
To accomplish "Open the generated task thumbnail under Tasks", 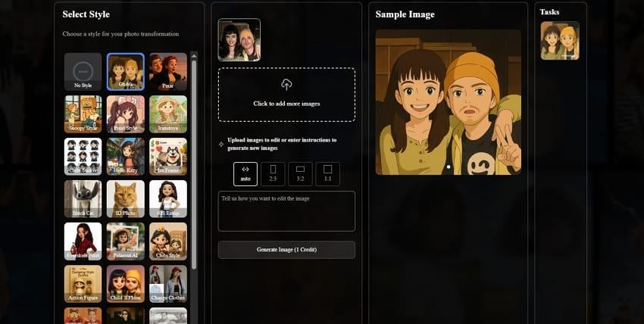I will pos(560,41).
